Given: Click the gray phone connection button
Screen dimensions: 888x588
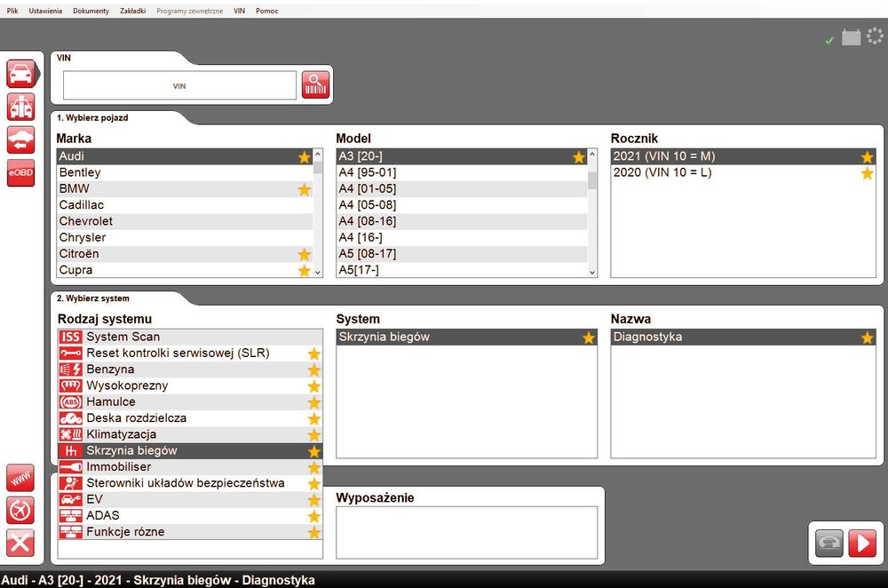Looking at the screenshot, I should point(829,544).
